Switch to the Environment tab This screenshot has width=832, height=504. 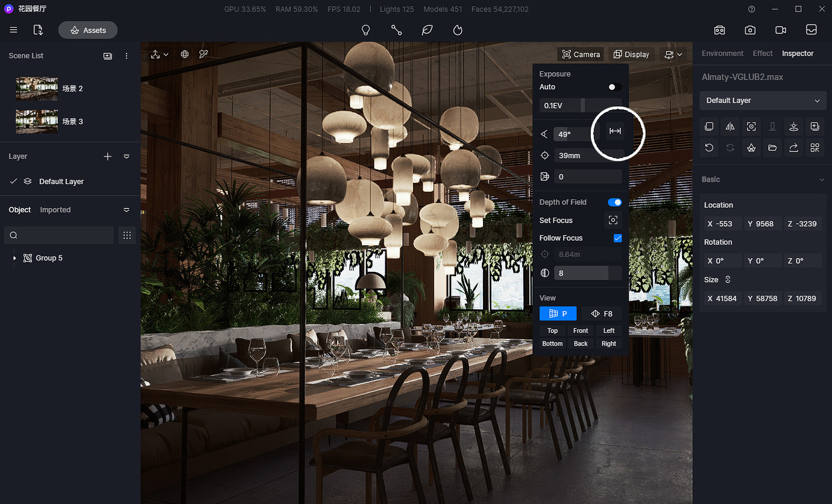point(722,53)
